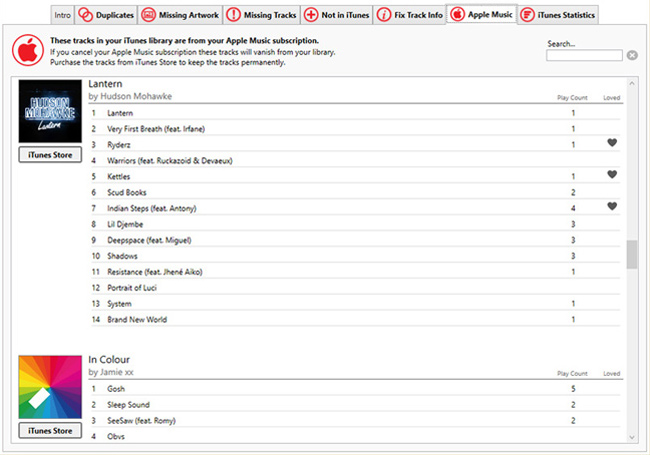Select the track Shadows
The width and height of the screenshot is (650, 455).
355,256
